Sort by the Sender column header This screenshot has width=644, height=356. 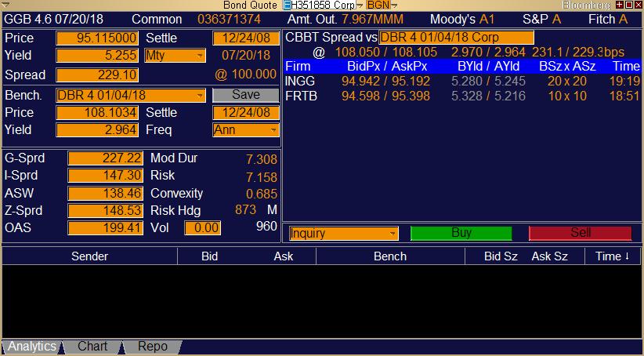[x=89, y=256]
